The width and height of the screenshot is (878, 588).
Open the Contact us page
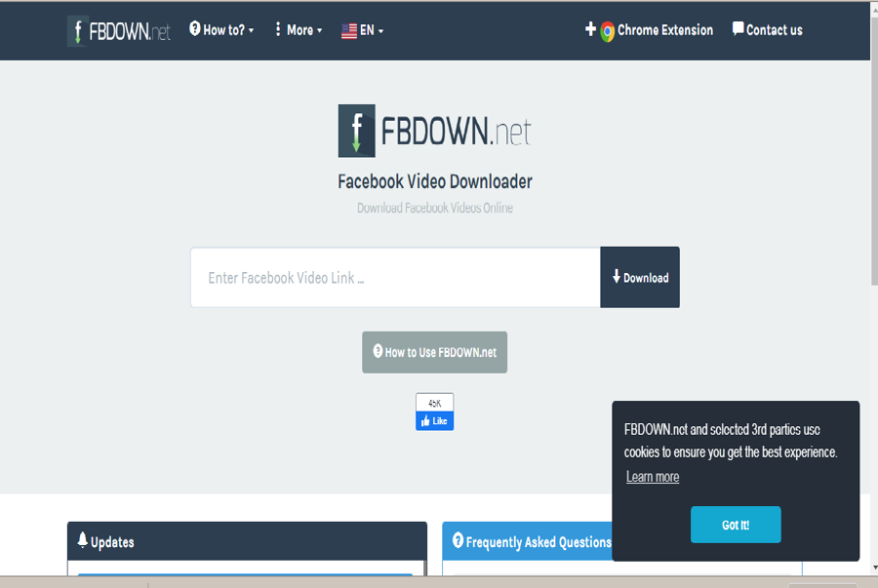767,29
